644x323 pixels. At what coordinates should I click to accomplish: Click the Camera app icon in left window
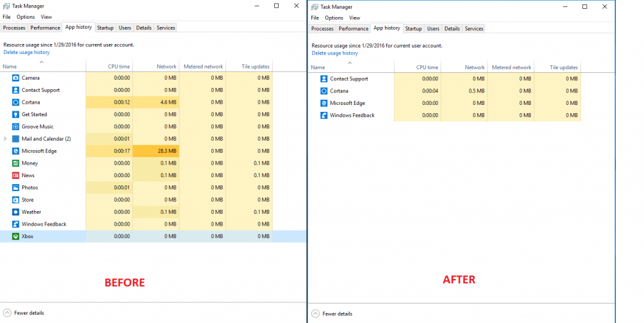[x=16, y=78]
